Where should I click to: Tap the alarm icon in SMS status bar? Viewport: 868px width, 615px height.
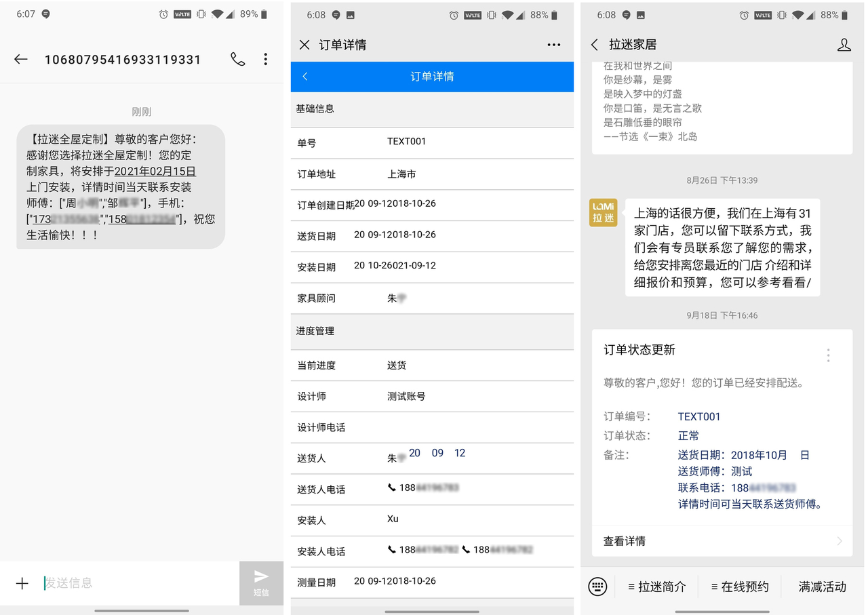(163, 14)
